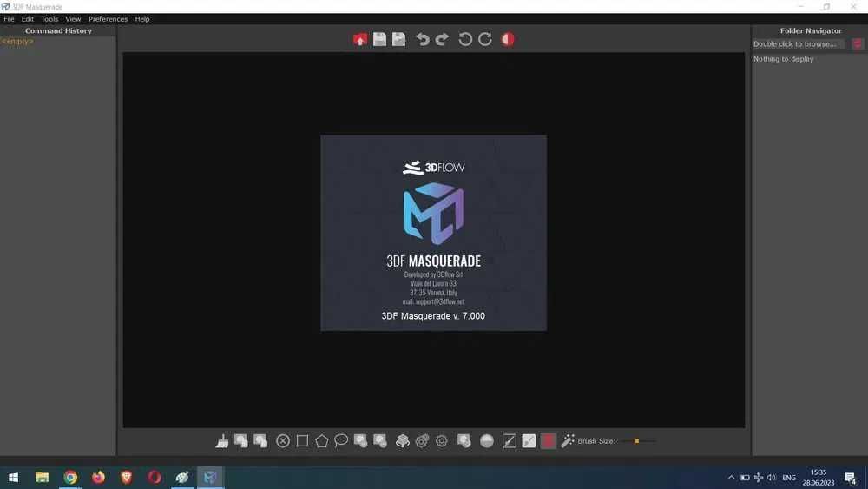Click the broom clear mask icon
This screenshot has height=489, width=868.
click(222, 441)
